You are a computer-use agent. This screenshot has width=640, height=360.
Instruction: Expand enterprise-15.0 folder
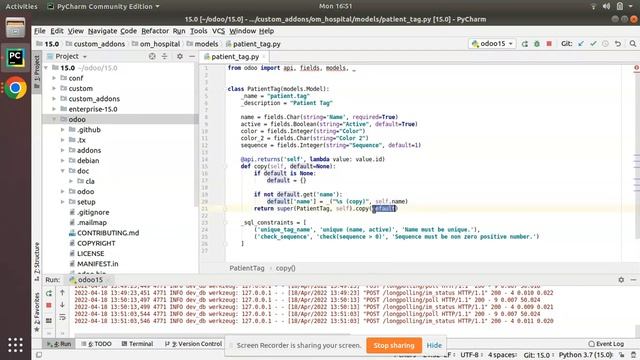[x=54, y=109]
